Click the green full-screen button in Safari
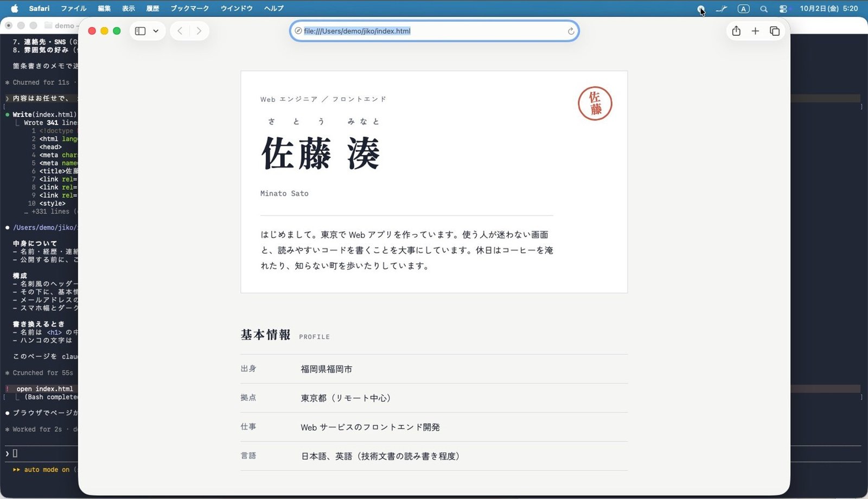 pyautogui.click(x=117, y=31)
